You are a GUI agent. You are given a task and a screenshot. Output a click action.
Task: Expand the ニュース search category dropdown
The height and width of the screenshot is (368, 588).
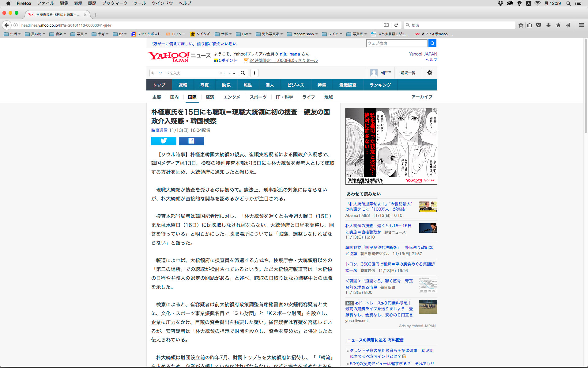coord(227,73)
